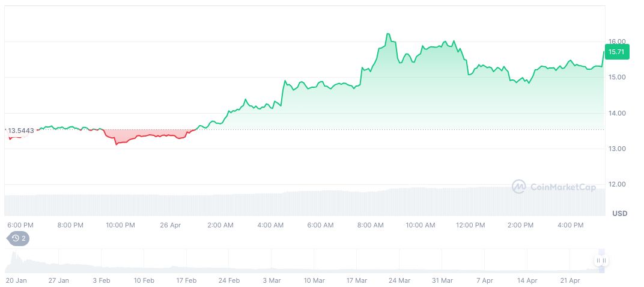Click the 12:00 PM time axis label
Image resolution: width=644 pixels, height=287 pixels.
pos(470,225)
